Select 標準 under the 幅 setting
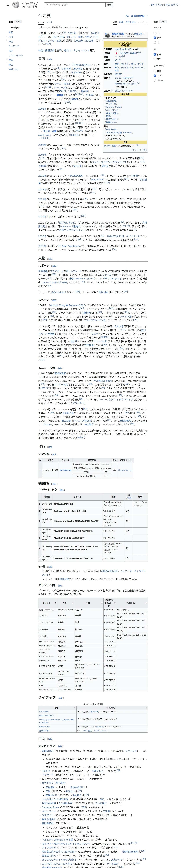Viewport: 186px width, 868px height. [155, 54]
